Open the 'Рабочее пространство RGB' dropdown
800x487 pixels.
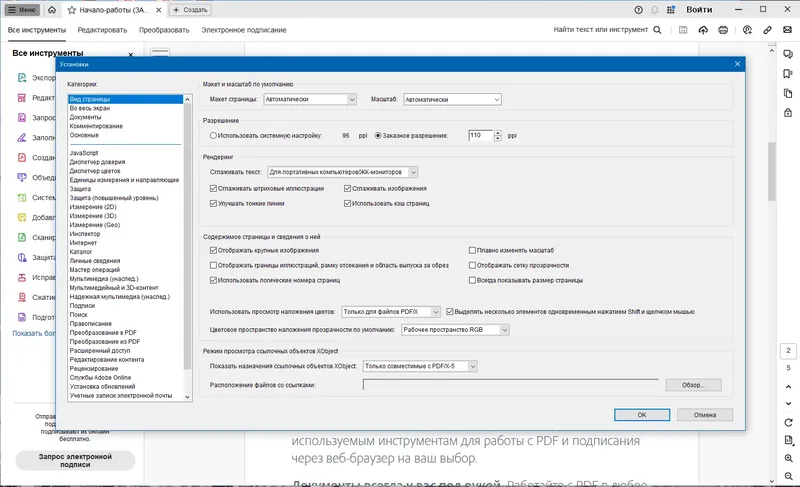[455, 330]
